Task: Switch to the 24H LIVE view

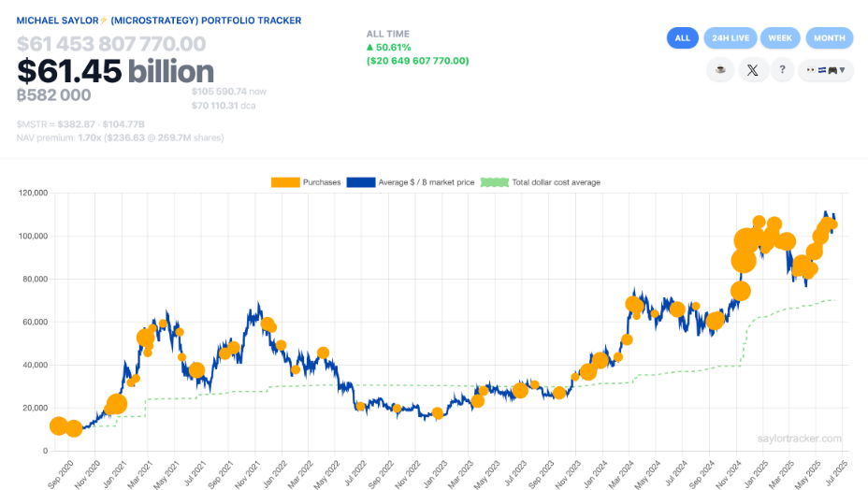Action: [x=731, y=38]
